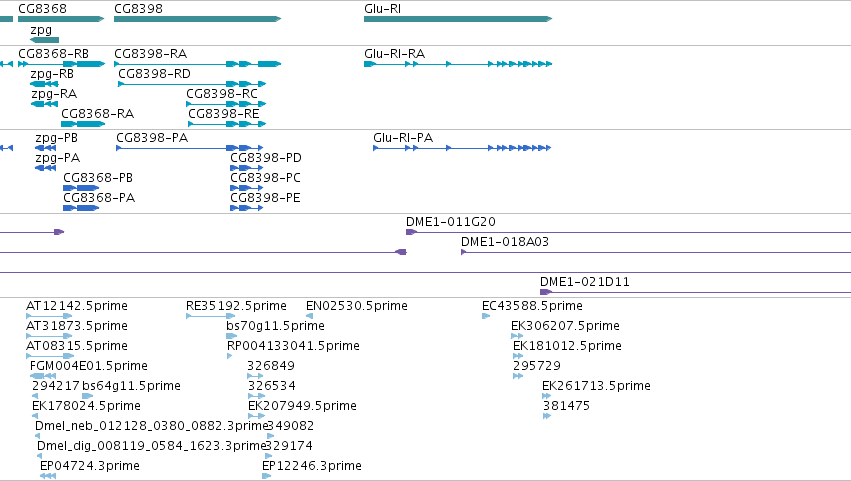Screen dimensions: 851x481
Task: Select the CG8368-RA transcript
Action: coord(83,124)
